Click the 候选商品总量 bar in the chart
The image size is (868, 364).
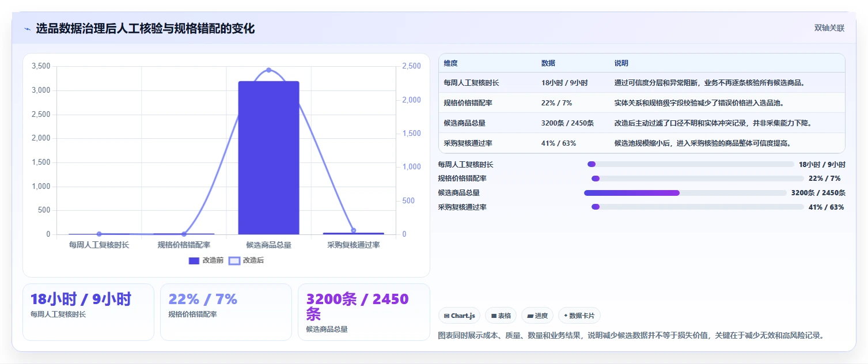click(268, 158)
